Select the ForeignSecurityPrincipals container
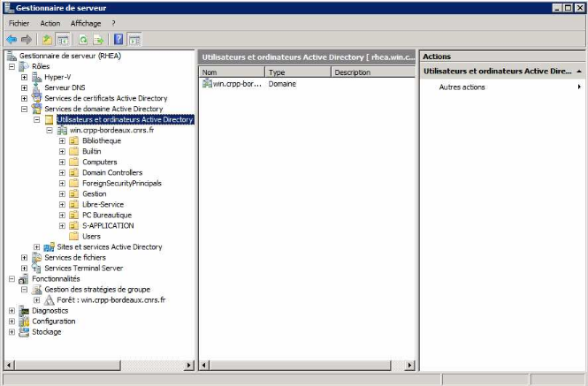This screenshot has width=588, height=386. pyautogui.click(x=122, y=183)
